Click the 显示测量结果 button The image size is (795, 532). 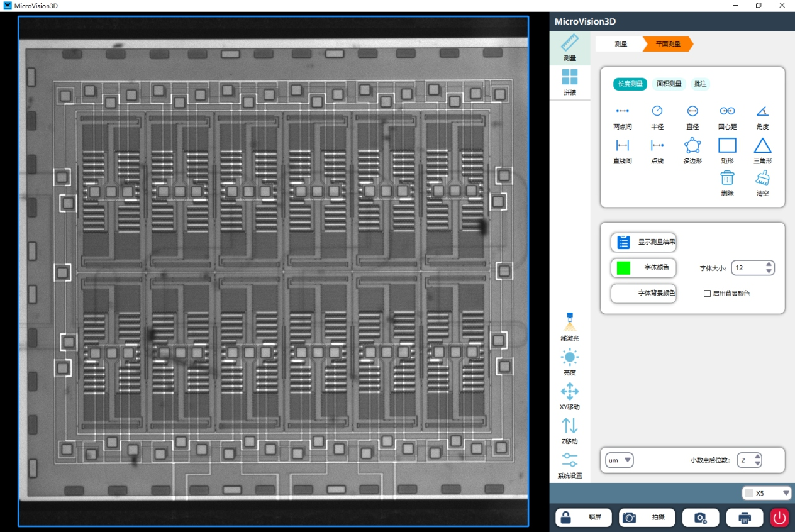coord(643,242)
